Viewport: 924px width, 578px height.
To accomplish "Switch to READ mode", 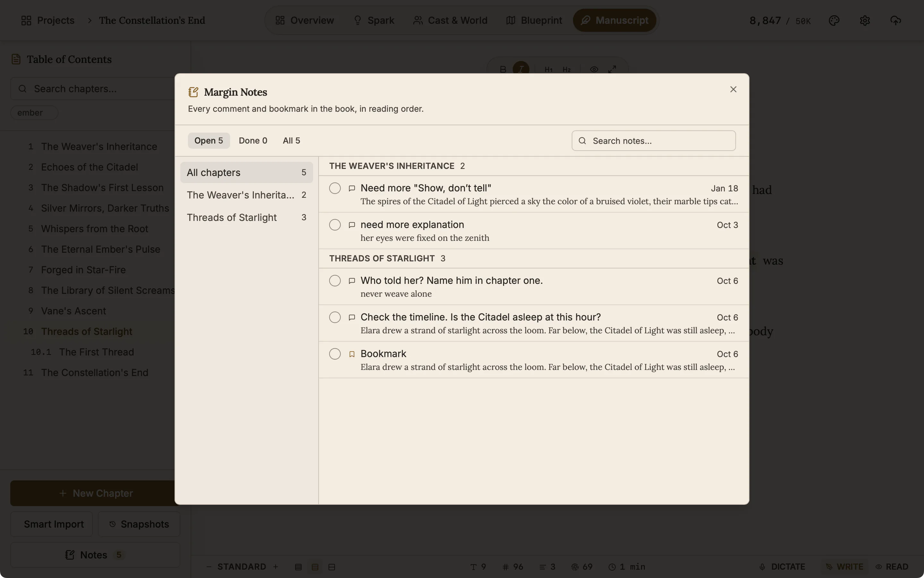I will 892,566.
